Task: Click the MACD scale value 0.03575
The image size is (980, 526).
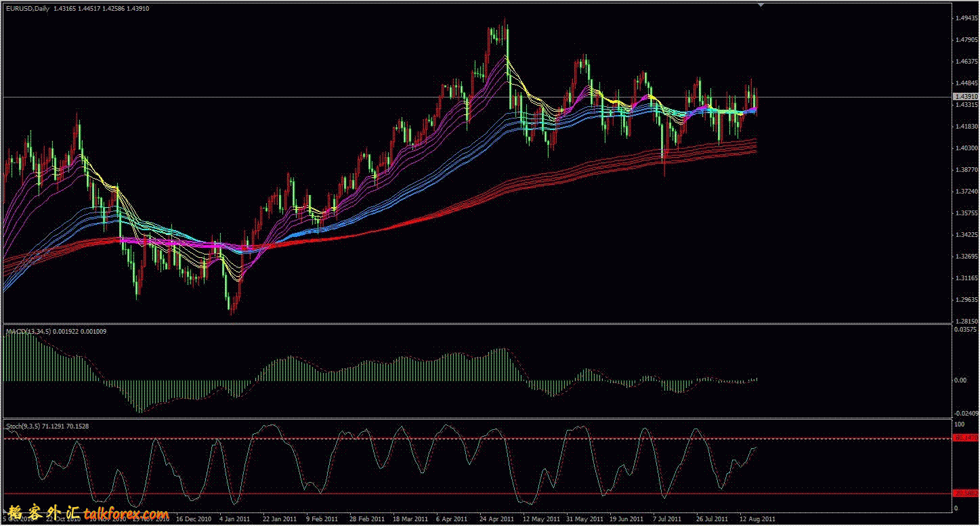Action: (966, 330)
